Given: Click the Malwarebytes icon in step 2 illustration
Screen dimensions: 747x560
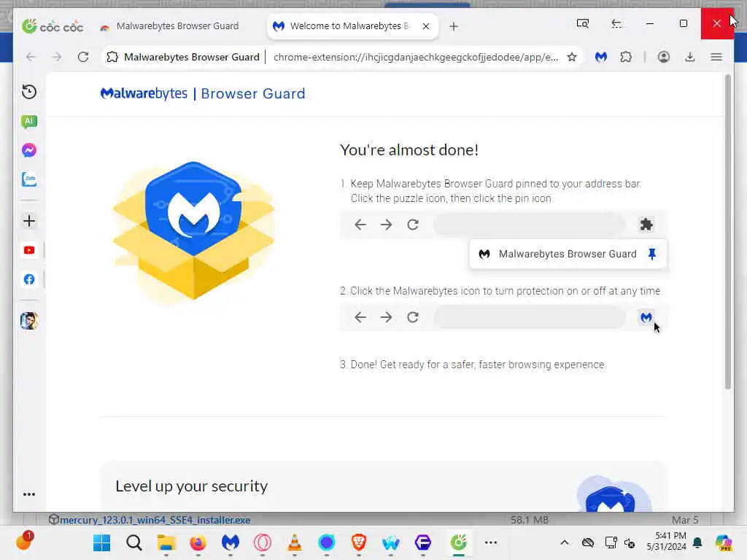Looking at the screenshot, I should [x=646, y=317].
